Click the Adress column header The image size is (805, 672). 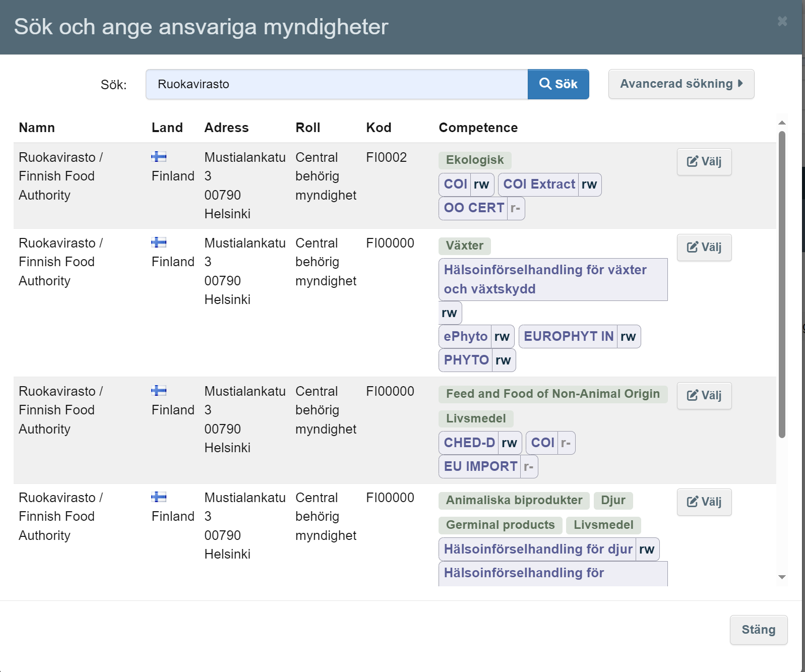click(226, 128)
